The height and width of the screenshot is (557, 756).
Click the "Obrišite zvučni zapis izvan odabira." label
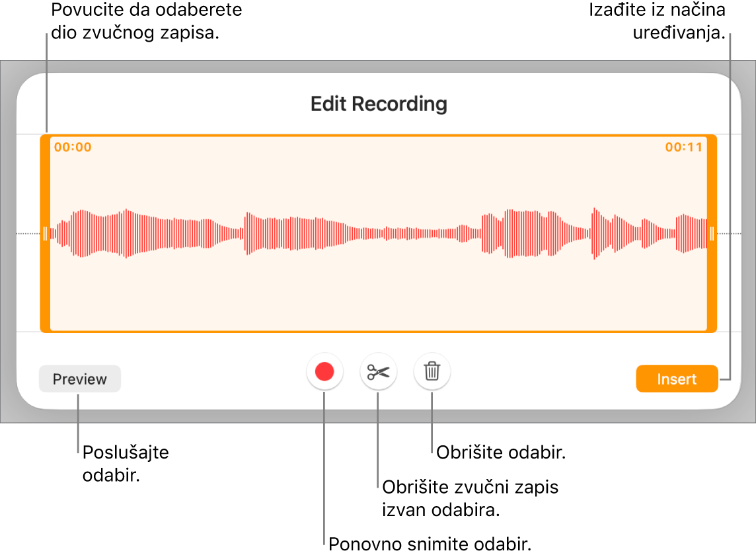click(x=471, y=499)
